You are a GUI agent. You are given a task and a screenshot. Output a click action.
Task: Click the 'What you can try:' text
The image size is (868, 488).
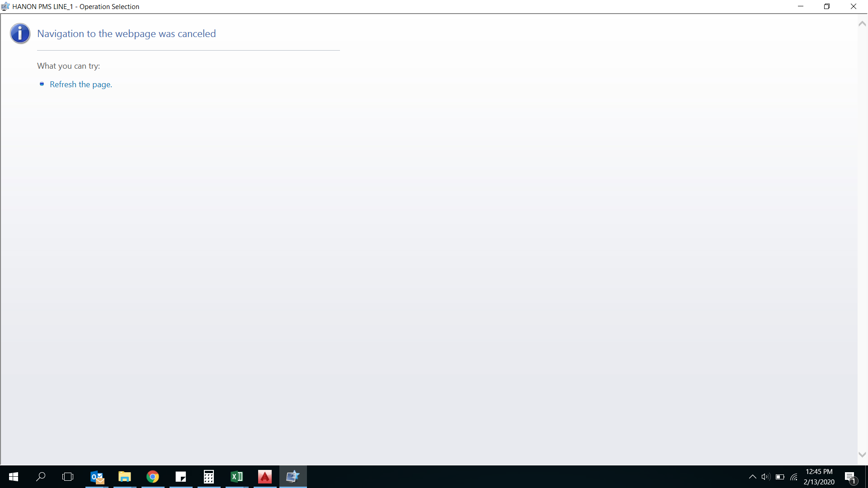69,66
